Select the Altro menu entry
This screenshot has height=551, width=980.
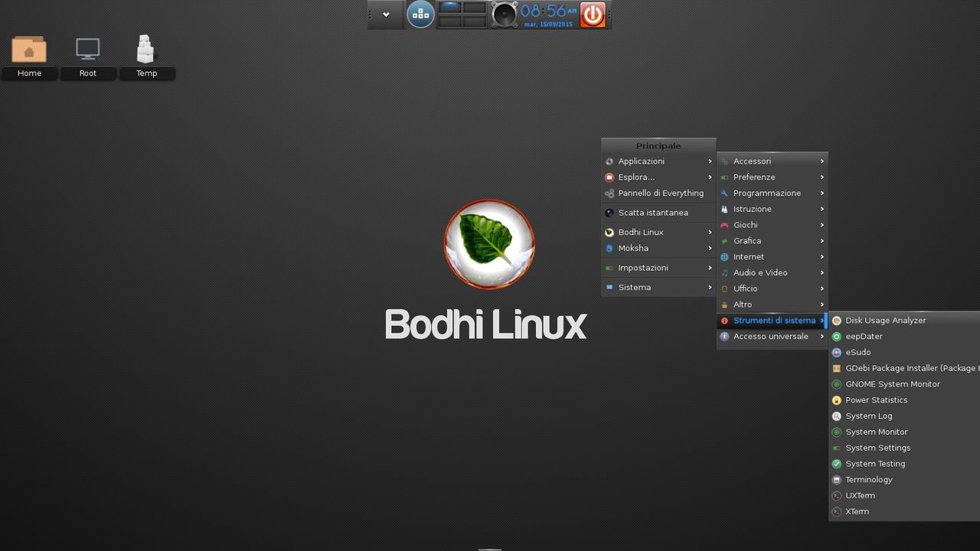point(773,305)
